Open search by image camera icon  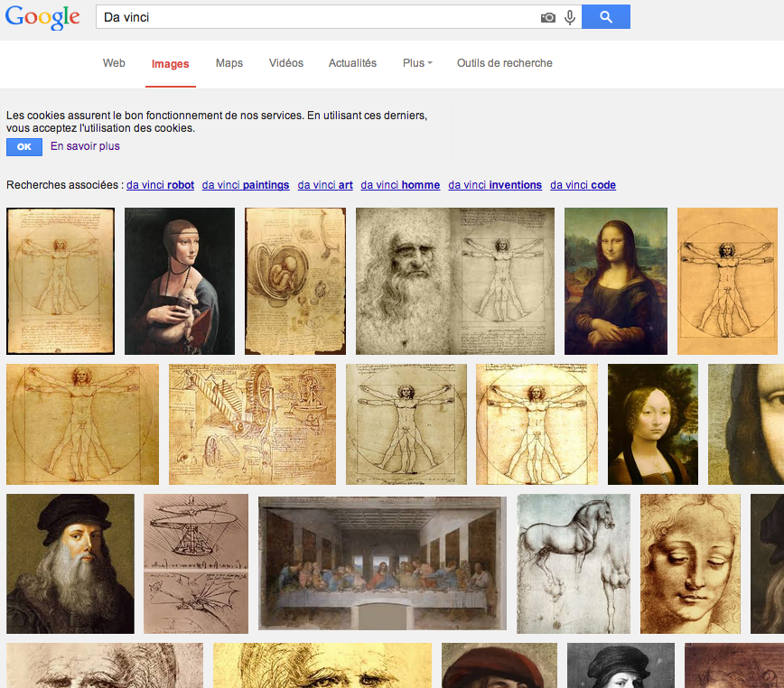tap(548, 17)
